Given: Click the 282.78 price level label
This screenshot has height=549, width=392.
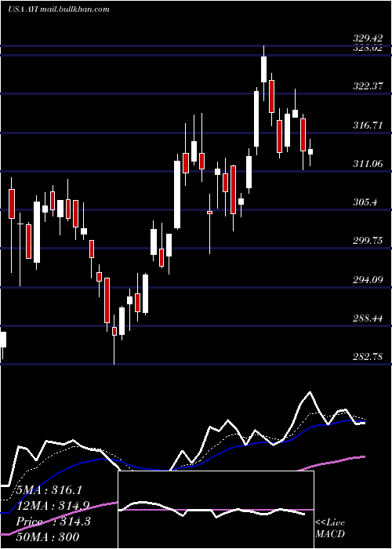Looking at the screenshot, I should [368, 357].
